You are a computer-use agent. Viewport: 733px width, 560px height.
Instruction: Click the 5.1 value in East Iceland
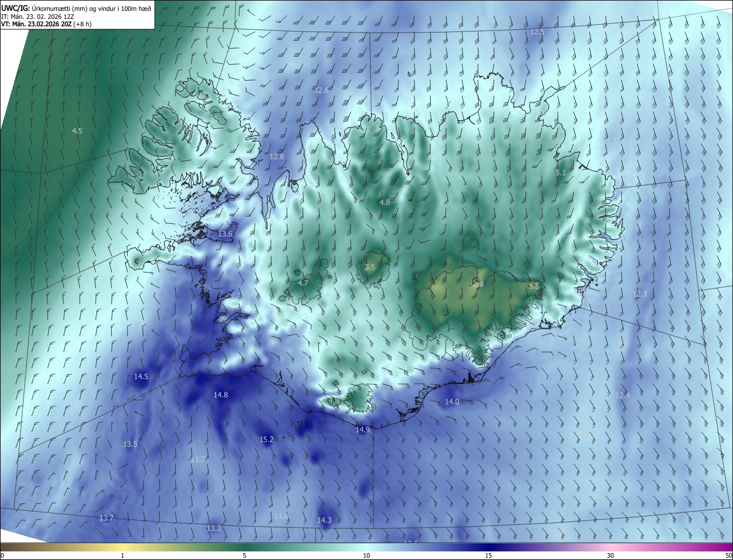(561, 173)
